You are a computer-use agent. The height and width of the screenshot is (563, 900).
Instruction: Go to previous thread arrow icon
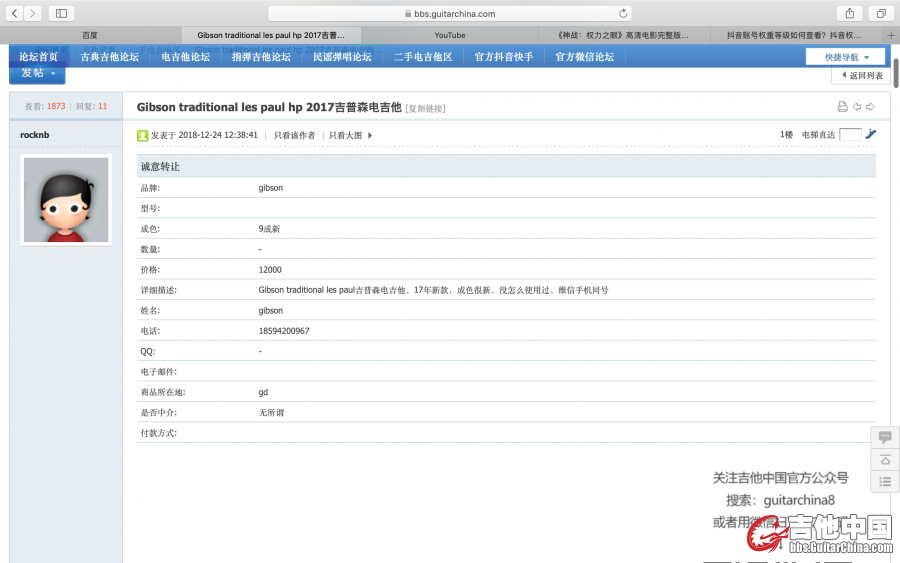[x=857, y=107]
